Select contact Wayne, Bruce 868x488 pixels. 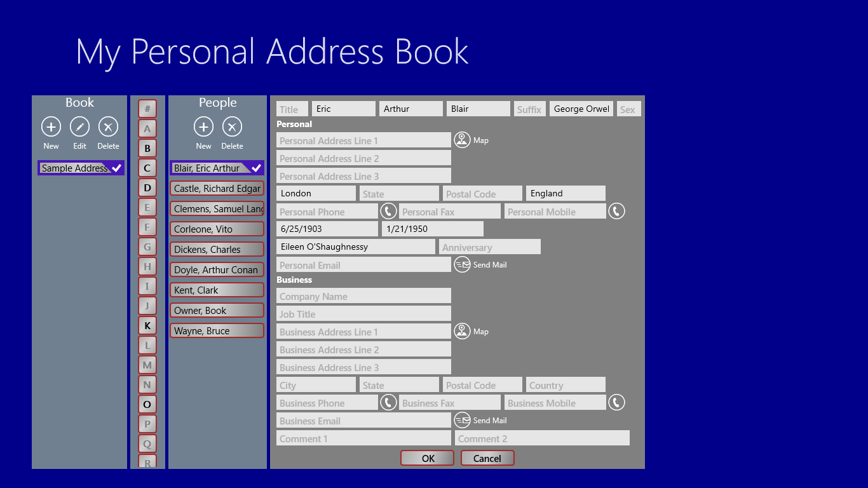[x=217, y=330]
